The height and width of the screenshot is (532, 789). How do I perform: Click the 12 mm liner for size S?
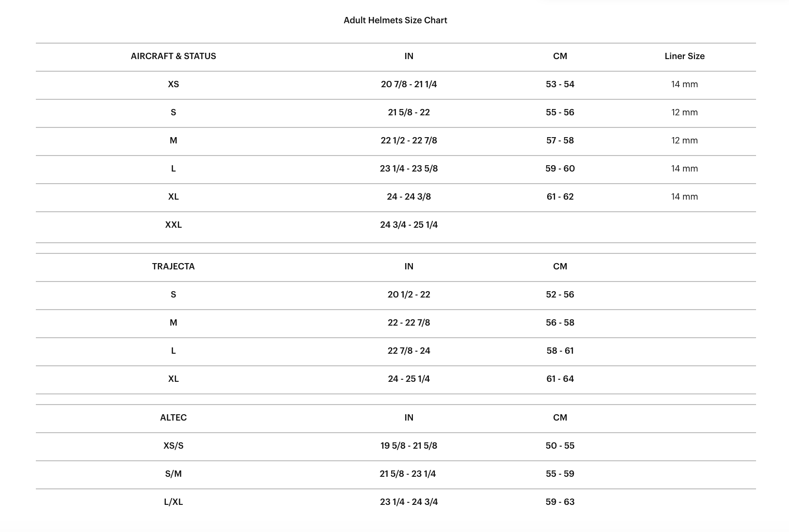(684, 112)
